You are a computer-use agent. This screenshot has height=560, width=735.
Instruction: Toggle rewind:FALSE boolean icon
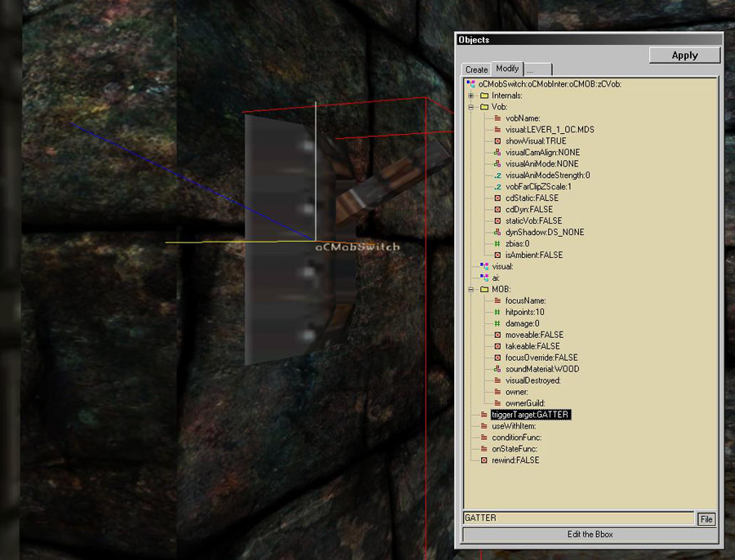point(484,460)
